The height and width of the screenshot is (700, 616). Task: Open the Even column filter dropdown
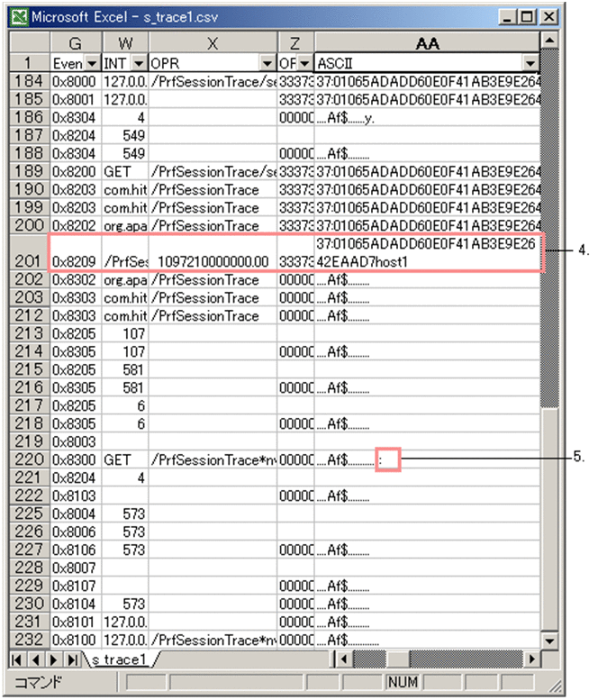[x=91, y=63]
